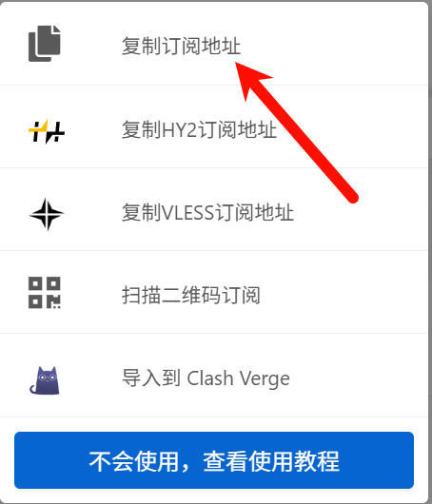The width and height of the screenshot is (432, 504).
Task: Copy the VLESS subscription via its label text
Action: point(207,212)
